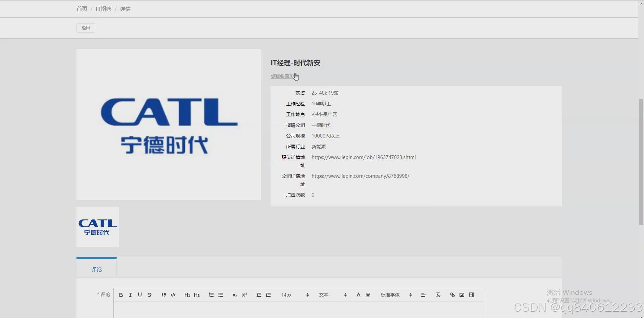Open the liepin job detail URL

pos(364,157)
